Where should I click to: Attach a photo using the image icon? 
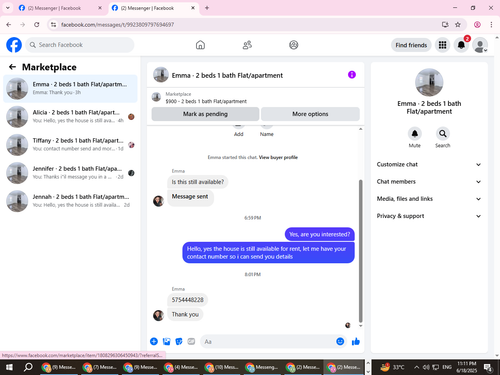click(x=166, y=341)
